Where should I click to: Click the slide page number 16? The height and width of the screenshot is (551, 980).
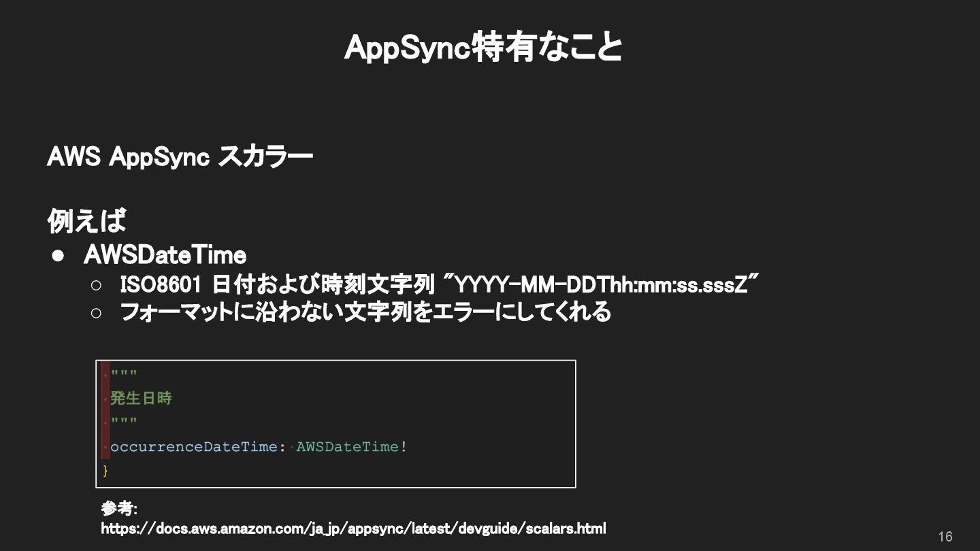(x=945, y=536)
